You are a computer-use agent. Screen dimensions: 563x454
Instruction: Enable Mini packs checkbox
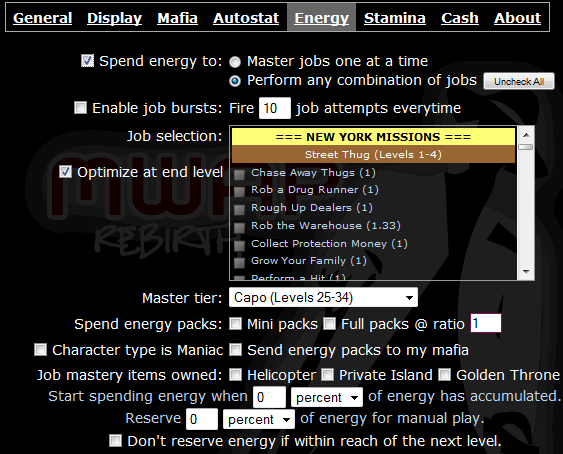tap(236, 324)
